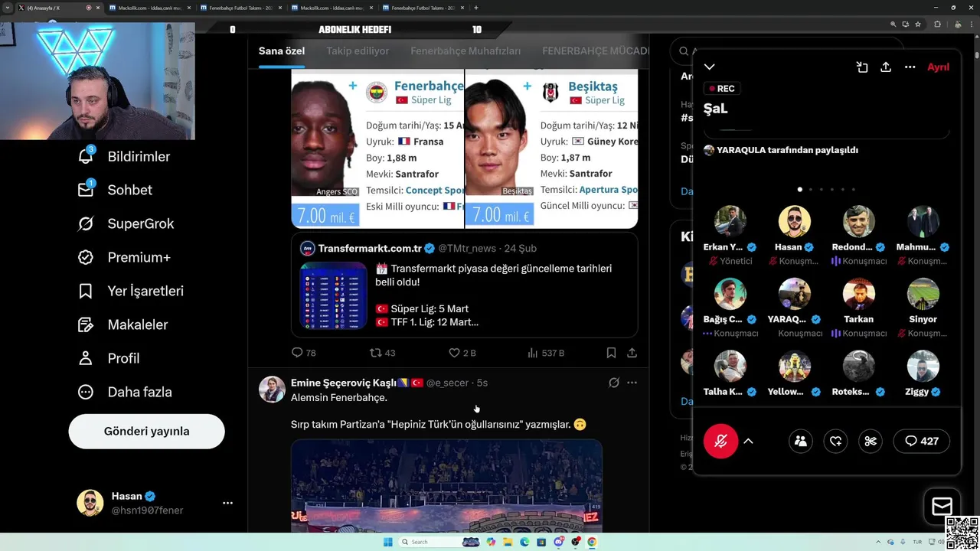Image resolution: width=980 pixels, height=551 pixels.
Task: Open account options next to Hasan @hsn1907fener
Action: (x=227, y=503)
